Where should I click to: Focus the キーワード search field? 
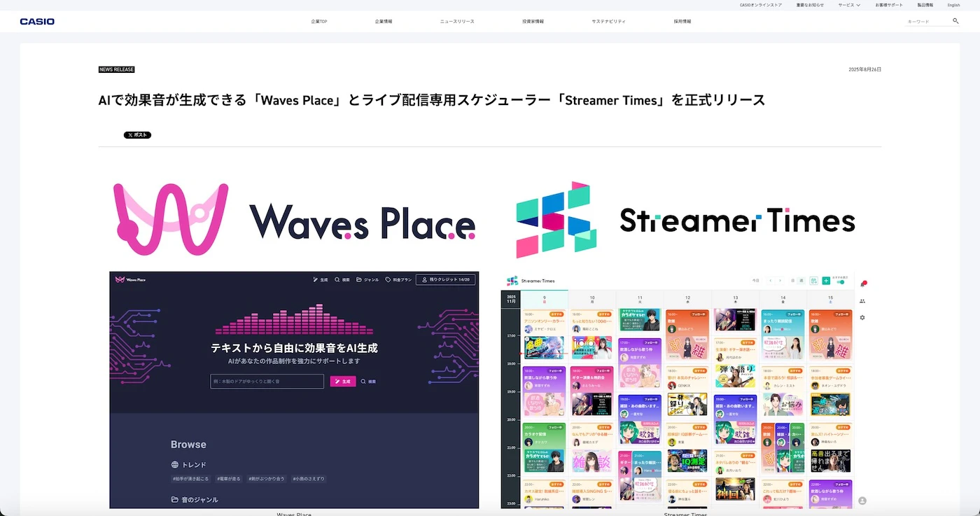(x=928, y=22)
